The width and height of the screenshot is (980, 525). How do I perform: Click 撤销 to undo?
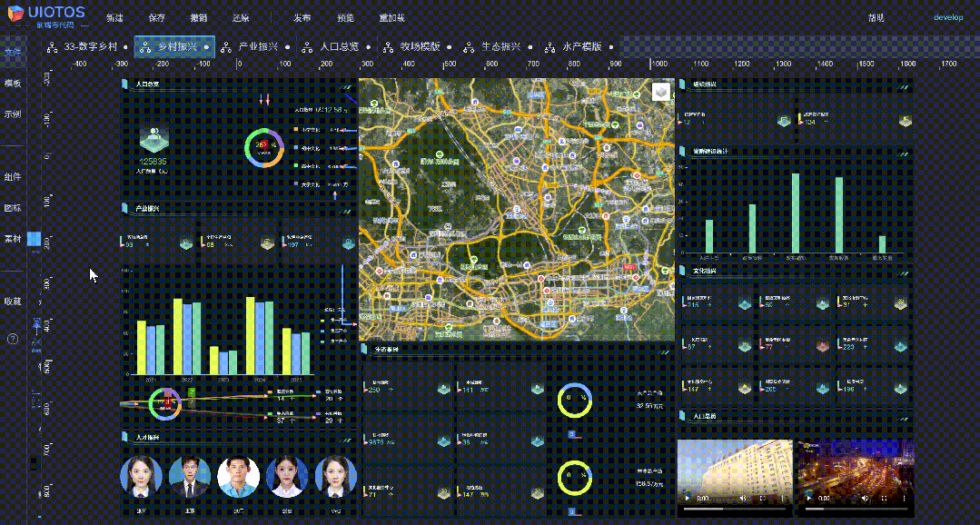(x=200, y=18)
